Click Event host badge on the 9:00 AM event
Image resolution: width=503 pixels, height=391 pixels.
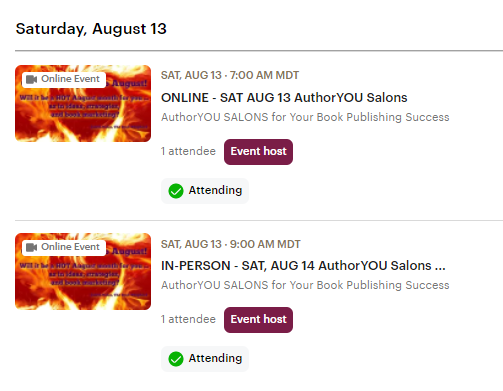point(258,320)
